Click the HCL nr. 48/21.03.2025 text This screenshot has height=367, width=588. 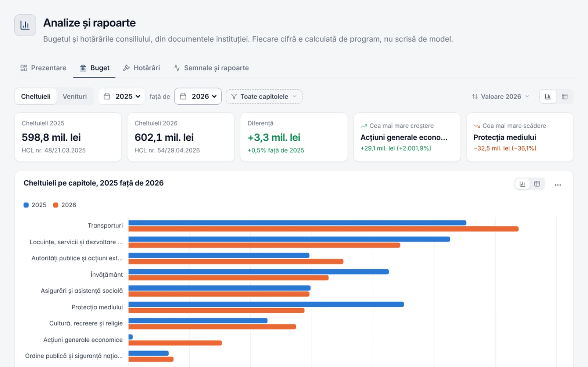tap(54, 150)
